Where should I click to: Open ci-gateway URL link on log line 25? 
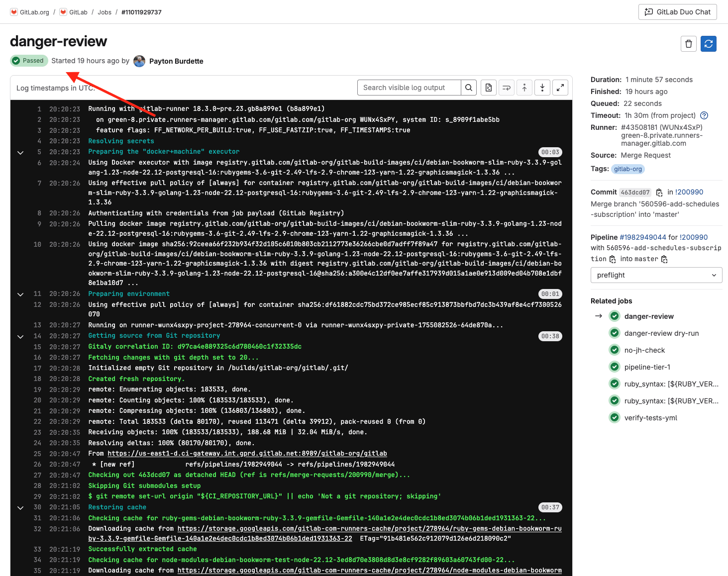tap(247, 454)
